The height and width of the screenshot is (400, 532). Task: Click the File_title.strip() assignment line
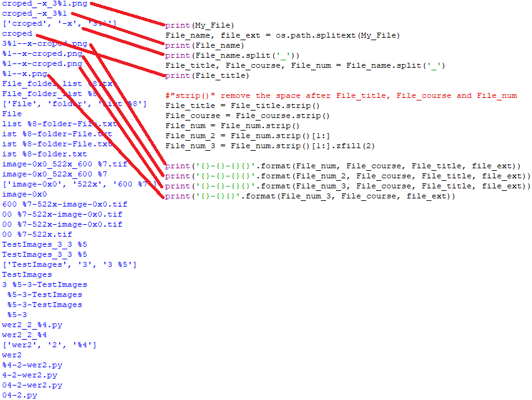point(242,106)
